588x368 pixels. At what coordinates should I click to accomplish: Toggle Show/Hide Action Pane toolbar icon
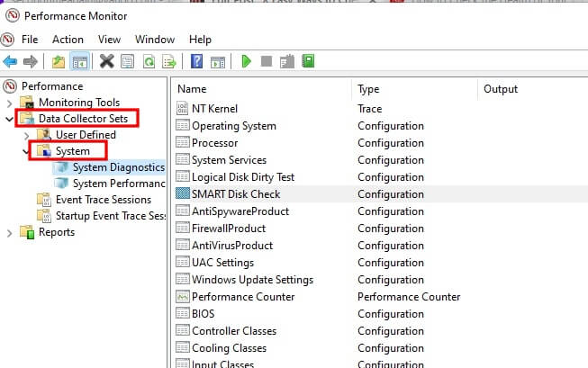(218, 62)
